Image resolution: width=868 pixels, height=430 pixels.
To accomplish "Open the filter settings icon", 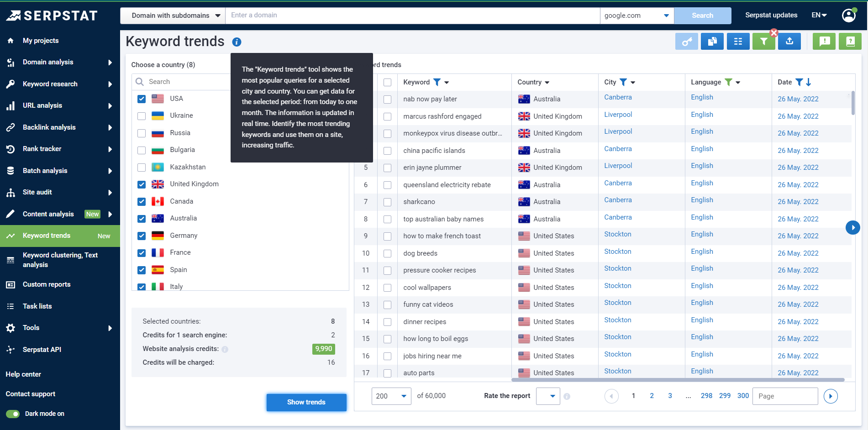I will pos(764,41).
